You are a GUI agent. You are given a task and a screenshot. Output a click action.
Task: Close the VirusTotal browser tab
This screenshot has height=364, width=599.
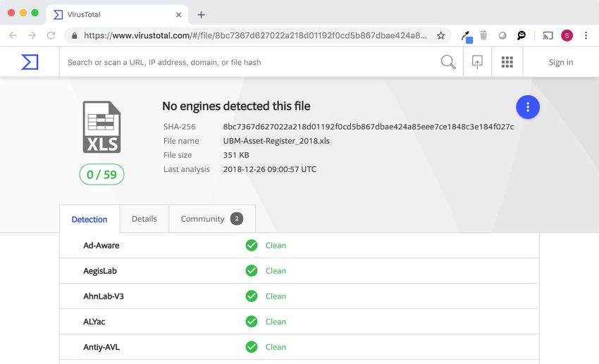point(178,15)
